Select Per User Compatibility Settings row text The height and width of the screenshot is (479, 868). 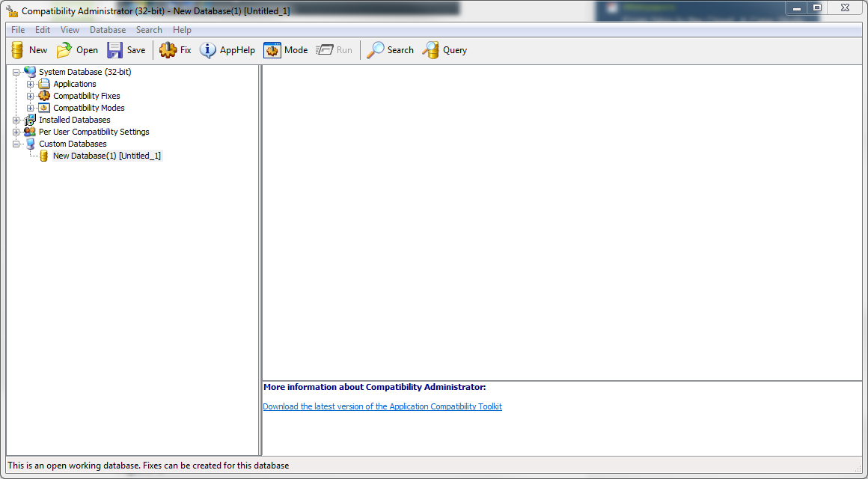click(94, 132)
